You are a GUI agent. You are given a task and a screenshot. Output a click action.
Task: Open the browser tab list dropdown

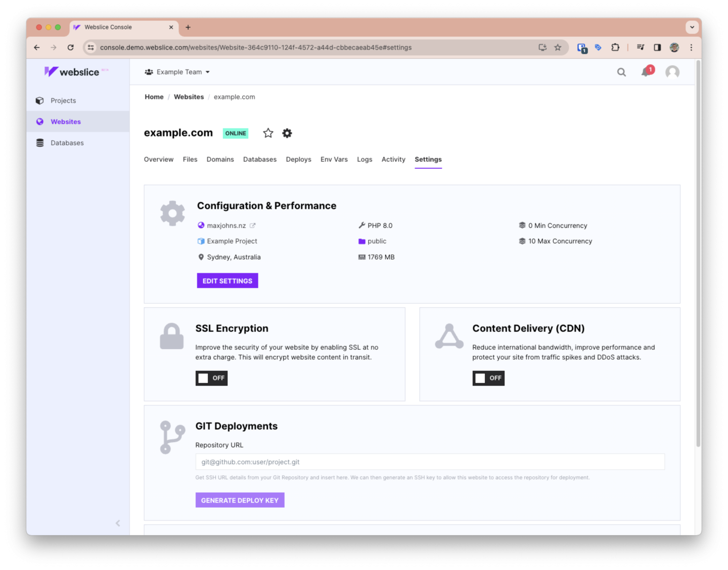point(692,27)
